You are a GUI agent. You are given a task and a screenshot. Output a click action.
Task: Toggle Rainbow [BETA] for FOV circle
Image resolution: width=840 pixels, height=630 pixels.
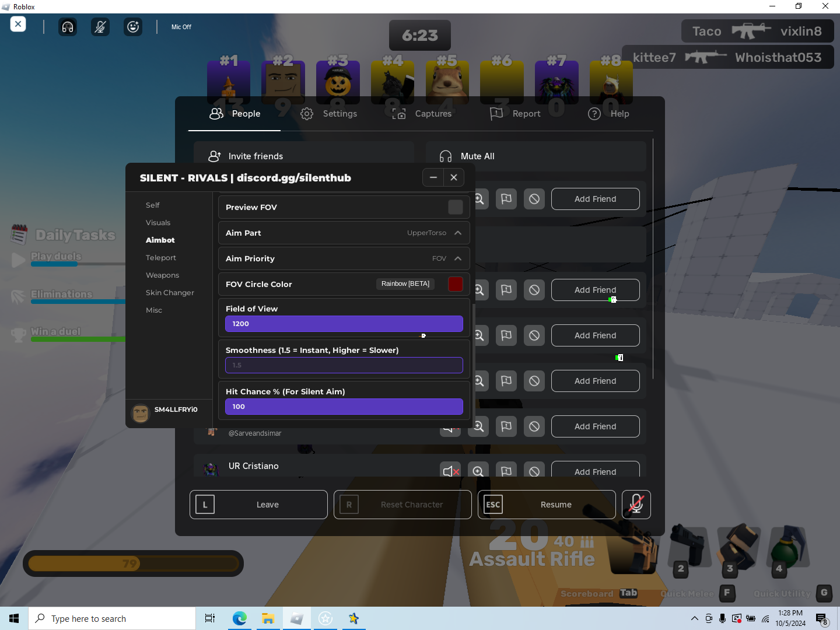click(405, 284)
